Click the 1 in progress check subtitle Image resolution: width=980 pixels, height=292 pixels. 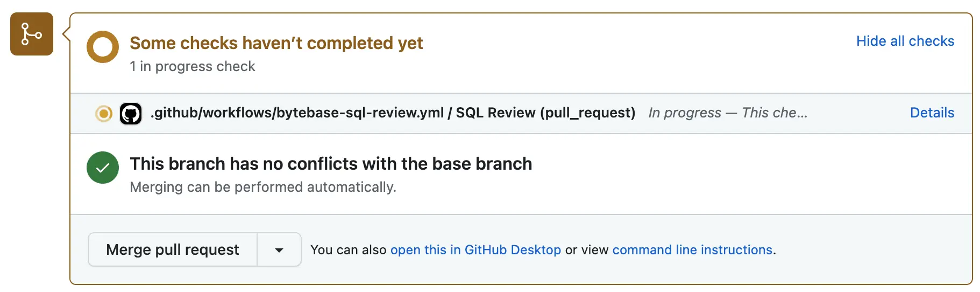pyautogui.click(x=192, y=66)
